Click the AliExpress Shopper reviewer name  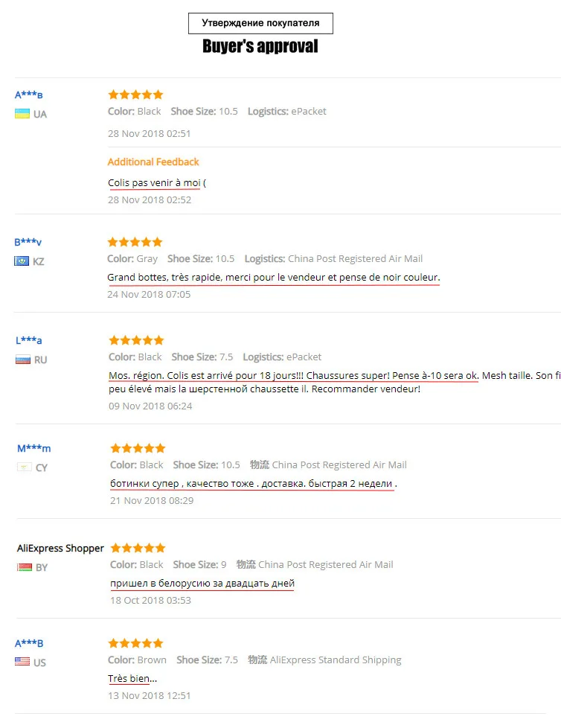click(60, 548)
